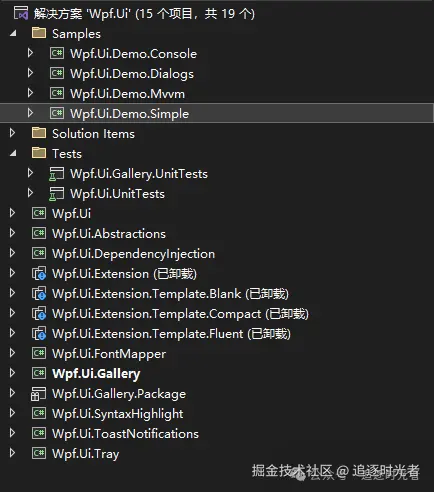Click the test project icon of Wpf.Ui.UnitTests
This screenshot has width=434, height=492.
57,194
